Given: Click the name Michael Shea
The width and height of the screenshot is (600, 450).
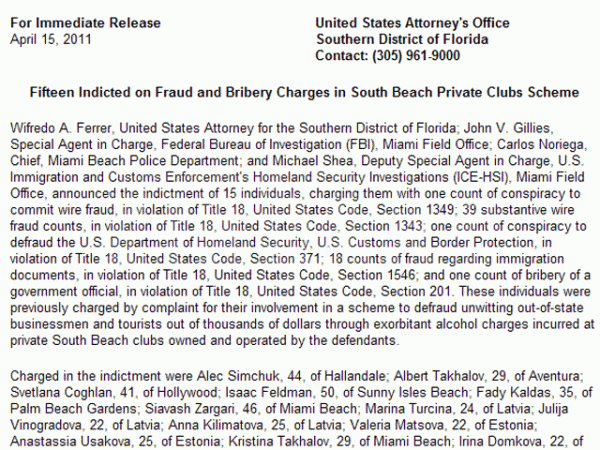Looking at the screenshot, I should 312,161.
